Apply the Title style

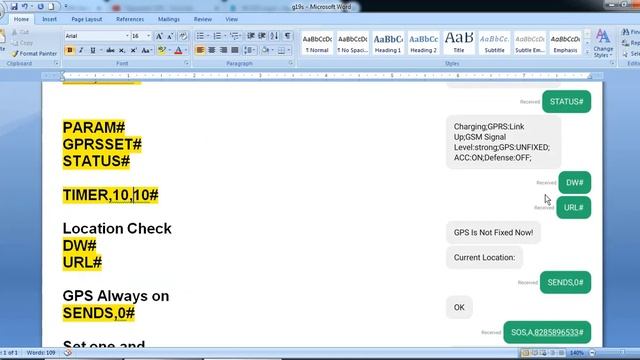pos(459,43)
